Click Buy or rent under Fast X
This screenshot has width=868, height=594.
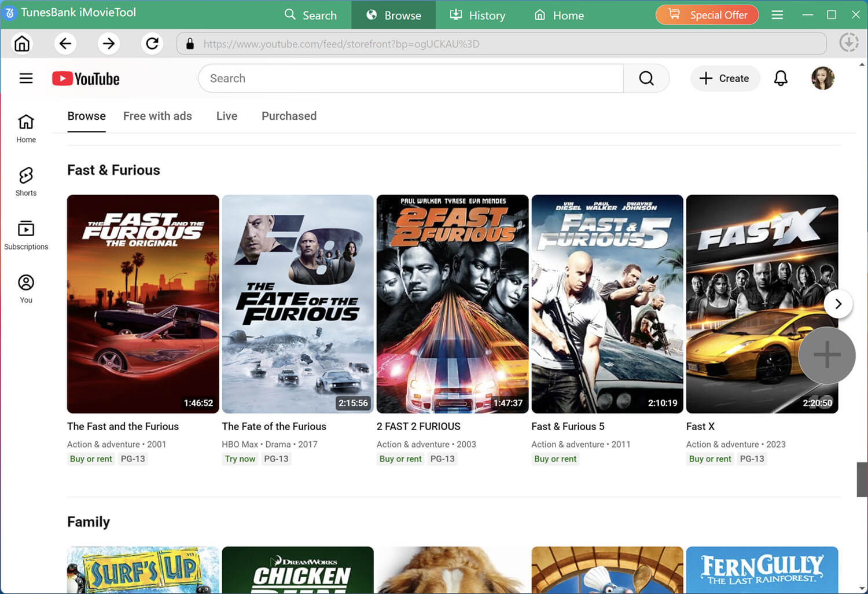coord(709,459)
